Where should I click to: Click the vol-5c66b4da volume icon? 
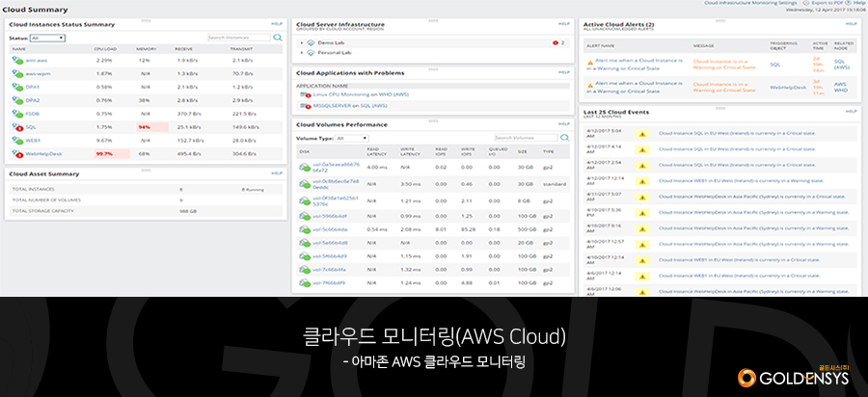[305, 229]
